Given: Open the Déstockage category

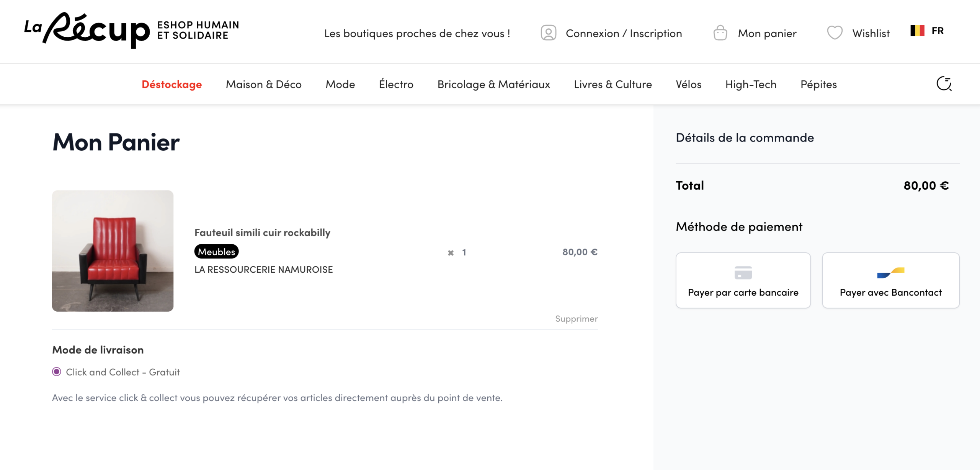Looking at the screenshot, I should [172, 84].
